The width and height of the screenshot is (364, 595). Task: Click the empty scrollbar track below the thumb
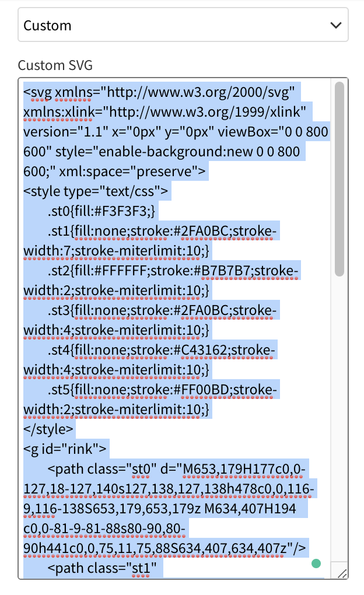(339, 408)
